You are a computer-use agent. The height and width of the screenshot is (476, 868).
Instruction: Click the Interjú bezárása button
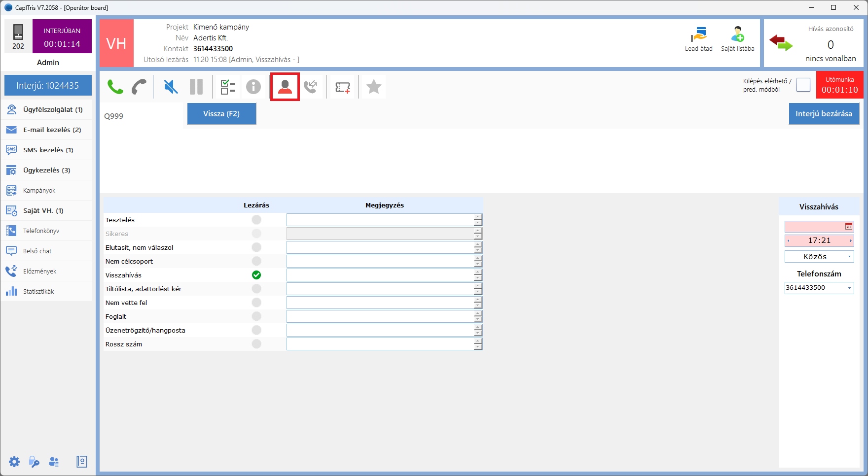824,114
